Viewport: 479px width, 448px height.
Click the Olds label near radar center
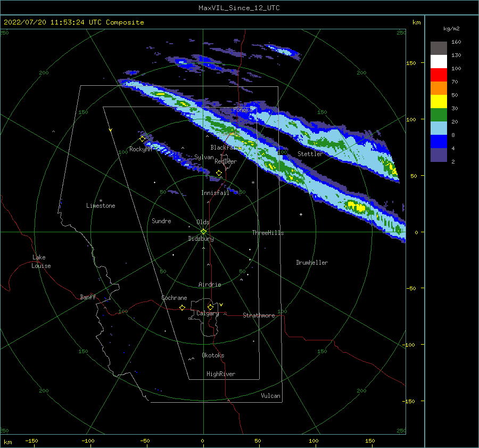[x=203, y=222]
